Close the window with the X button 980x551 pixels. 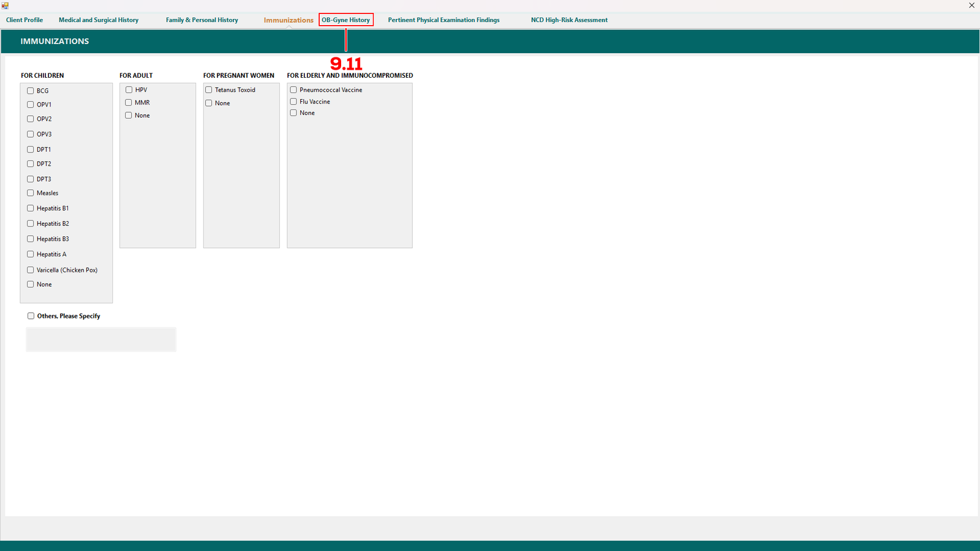tap(971, 6)
